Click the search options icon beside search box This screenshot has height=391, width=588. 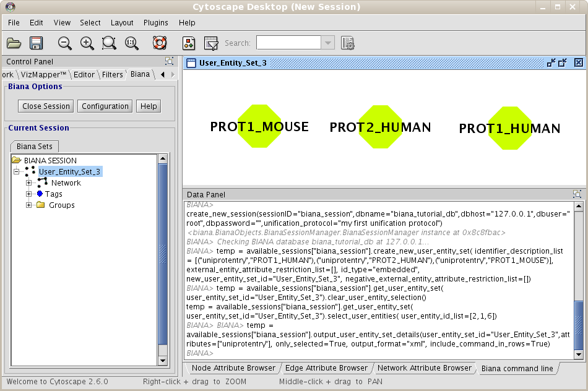point(347,43)
